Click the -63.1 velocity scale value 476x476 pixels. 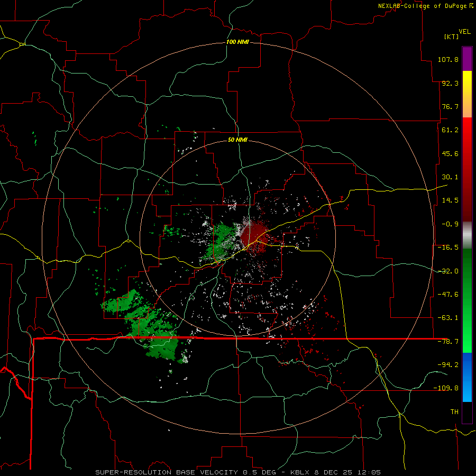point(448,318)
